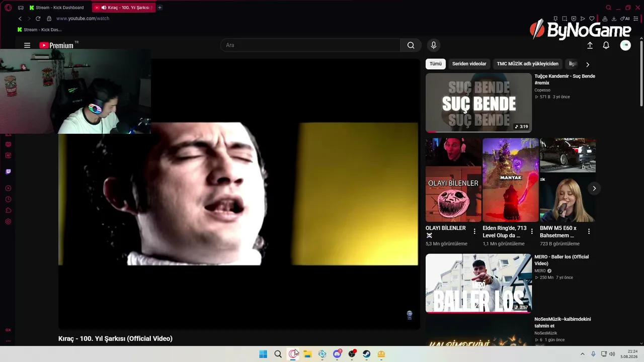The width and height of the screenshot is (644, 362).
Task: Open Twitch from the Opera sidebar
Action: (x=8, y=171)
